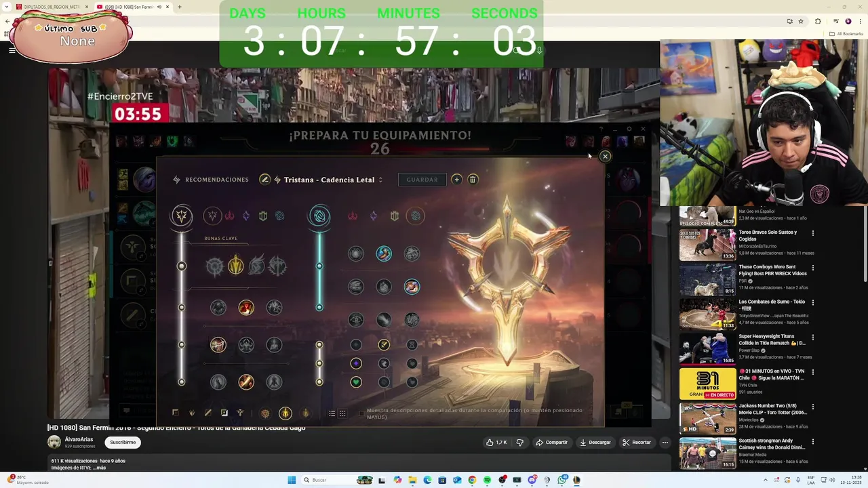This screenshot has width=868, height=488.
Task: Open options for Scottish strongman video
Action: pos(812,442)
